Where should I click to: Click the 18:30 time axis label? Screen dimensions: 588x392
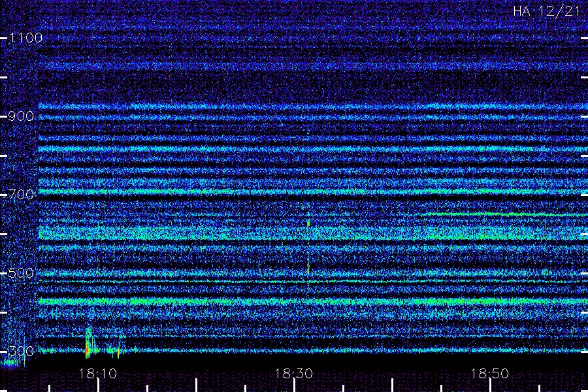click(293, 374)
